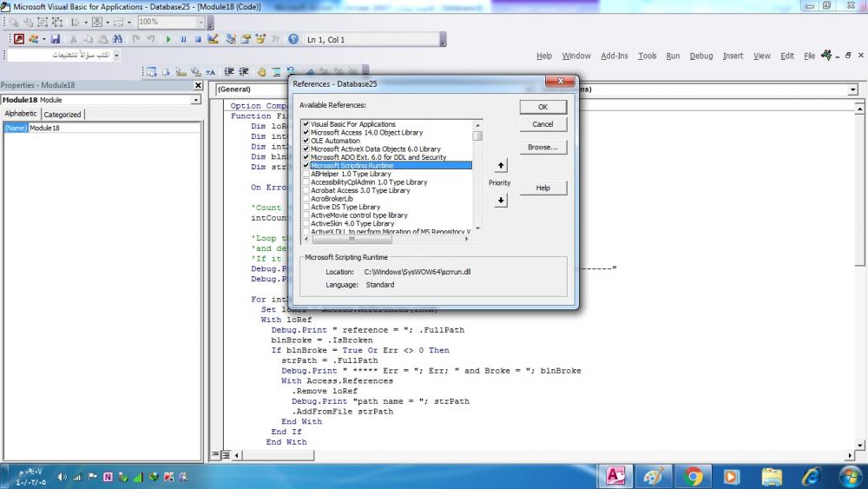868x489 pixels.
Task: Click the blue Help question mark icon
Action: click(293, 39)
